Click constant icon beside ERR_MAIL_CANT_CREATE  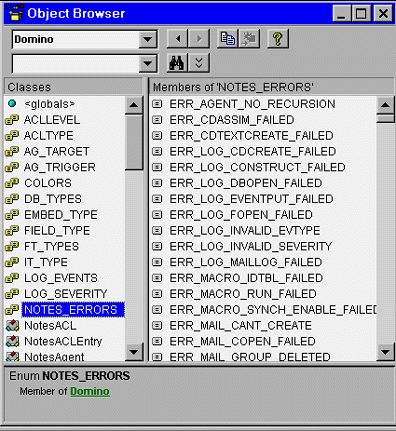tap(157, 326)
